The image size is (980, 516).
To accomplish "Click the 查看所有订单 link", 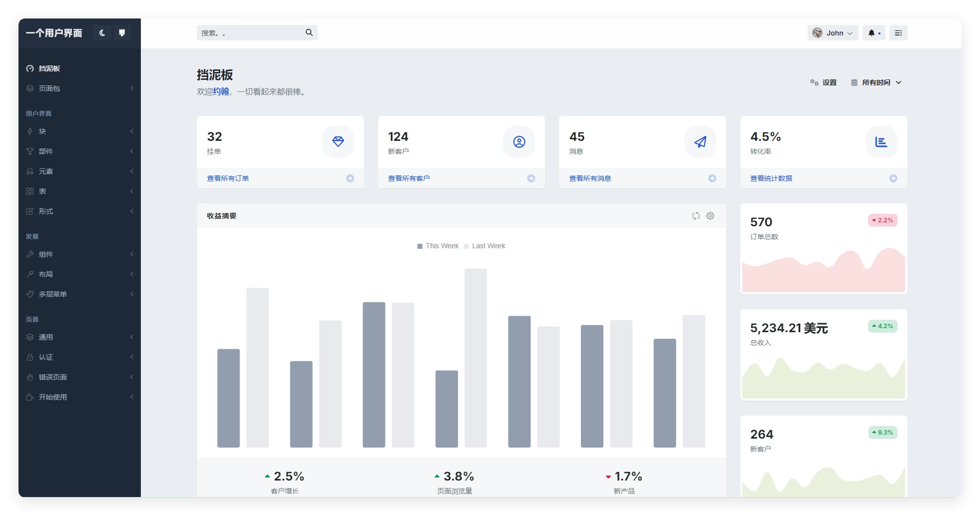I will click(228, 178).
